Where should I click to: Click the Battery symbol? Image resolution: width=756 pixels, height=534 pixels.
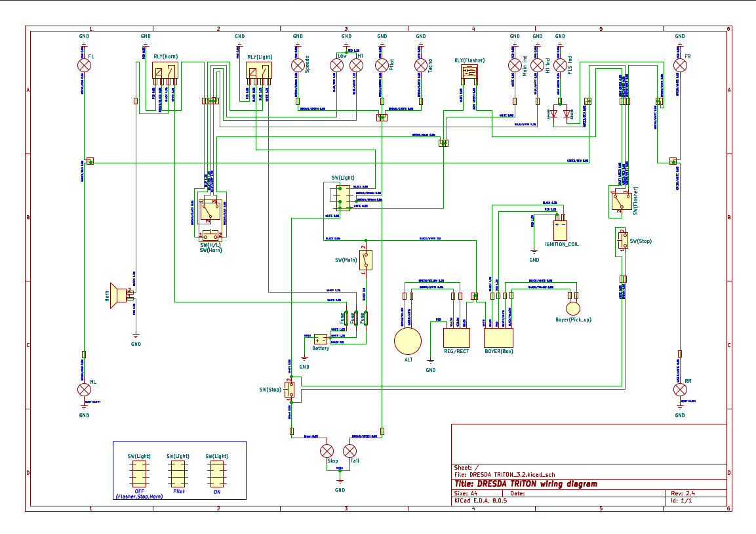pos(321,340)
